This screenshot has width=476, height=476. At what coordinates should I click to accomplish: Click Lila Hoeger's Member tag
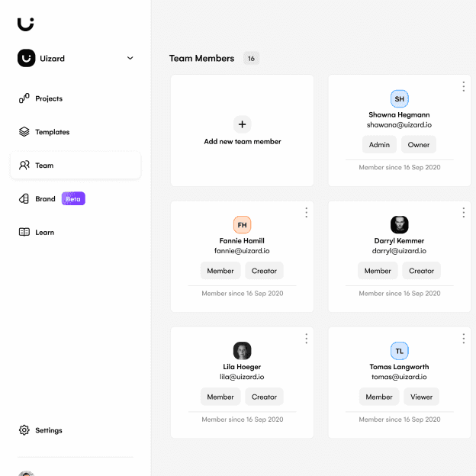220,397
